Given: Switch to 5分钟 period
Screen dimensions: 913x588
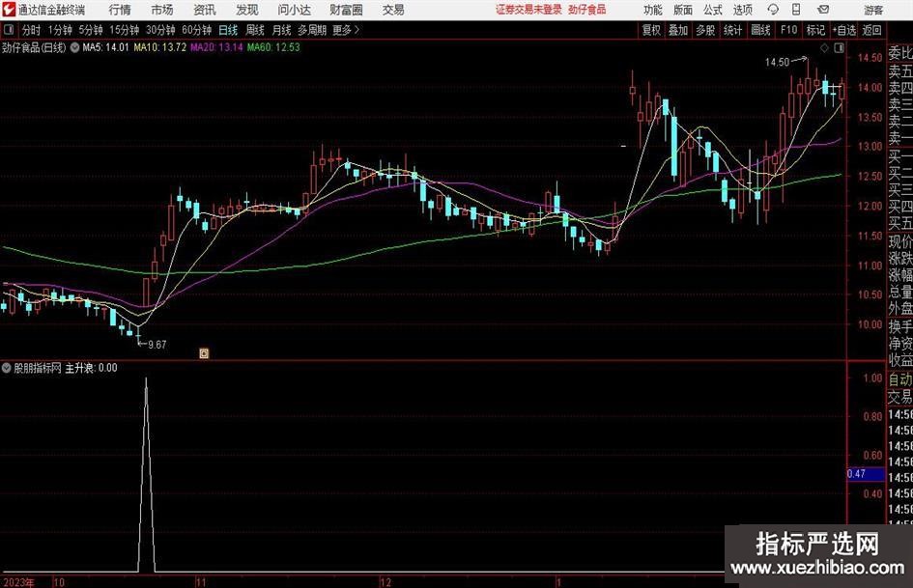Looking at the screenshot, I should (x=90, y=30).
